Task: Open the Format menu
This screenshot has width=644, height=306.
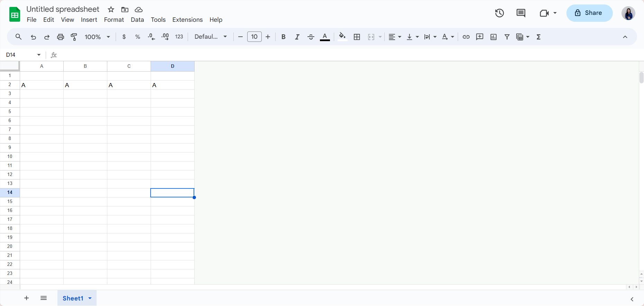Action: click(x=114, y=20)
